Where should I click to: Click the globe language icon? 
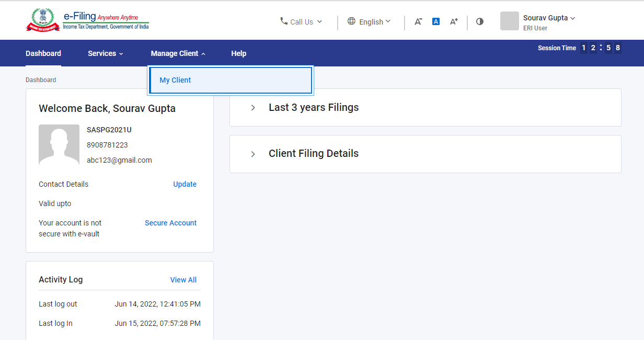[351, 21]
